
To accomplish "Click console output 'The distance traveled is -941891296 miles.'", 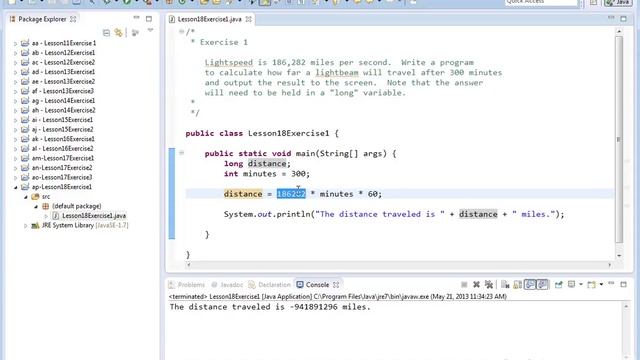I will point(270,307).
